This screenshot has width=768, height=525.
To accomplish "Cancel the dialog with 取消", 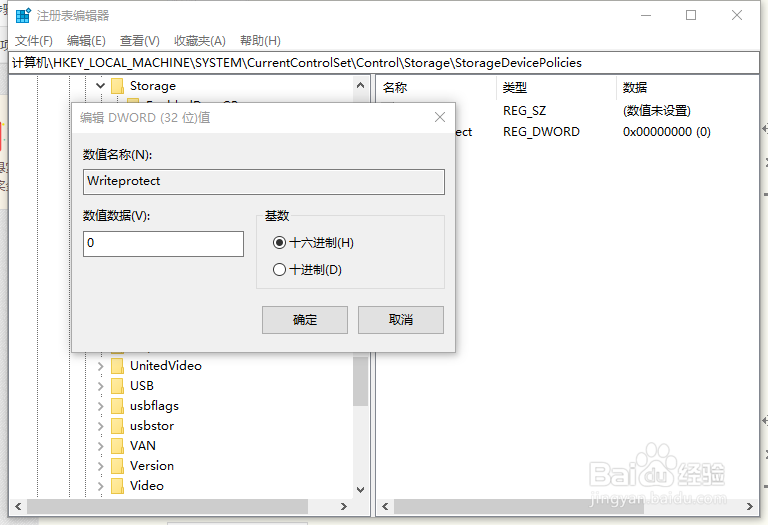I will point(401,320).
